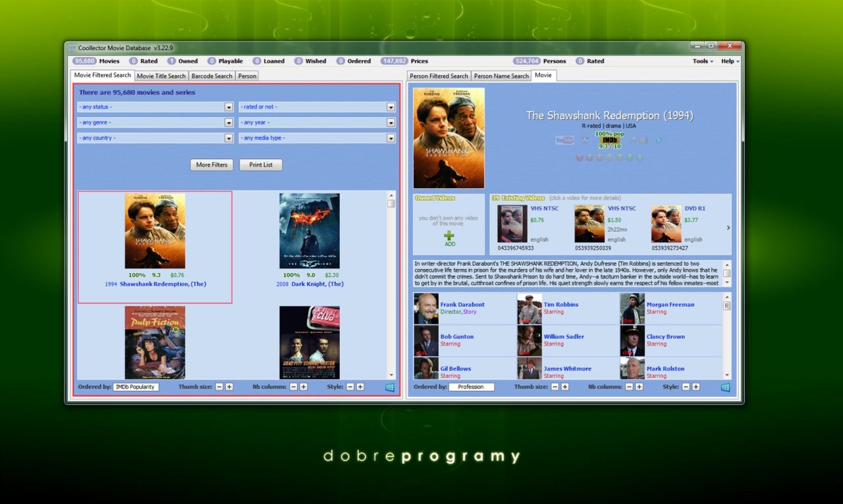Click grid view icon in movie search panel

(x=390, y=387)
